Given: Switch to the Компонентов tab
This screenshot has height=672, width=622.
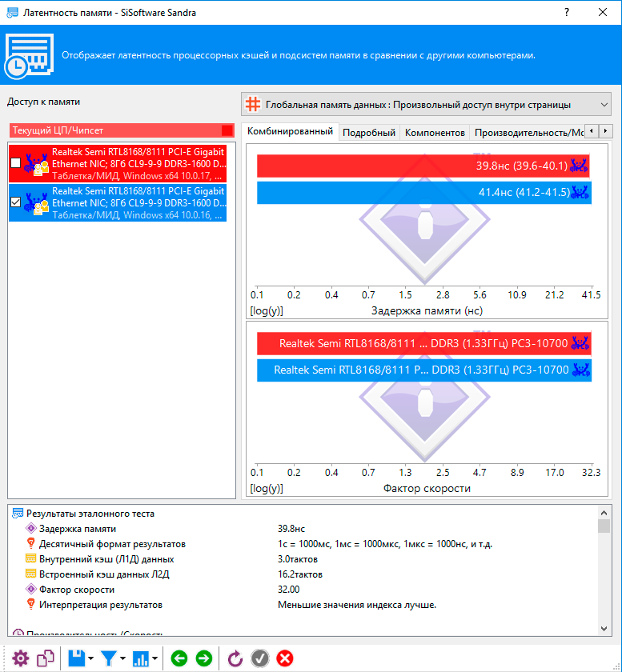Looking at the screenshot, I should 434,132.
